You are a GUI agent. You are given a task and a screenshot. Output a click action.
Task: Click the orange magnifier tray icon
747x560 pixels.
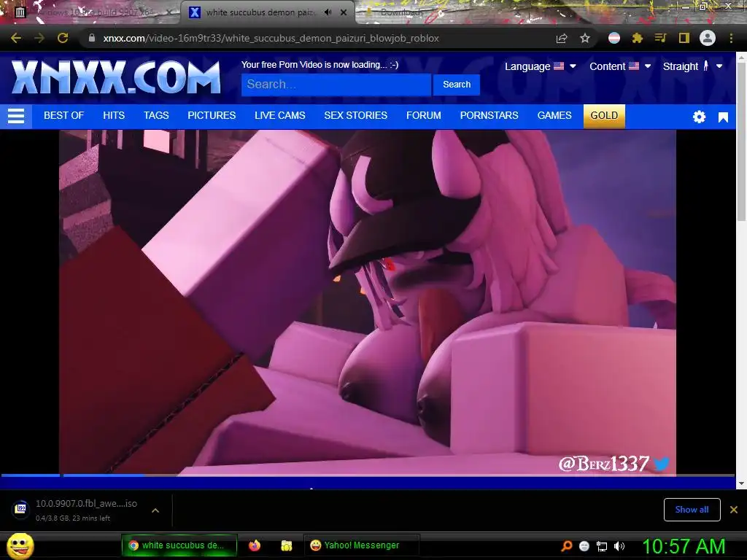pyautogui.click(x=566, y=546)
